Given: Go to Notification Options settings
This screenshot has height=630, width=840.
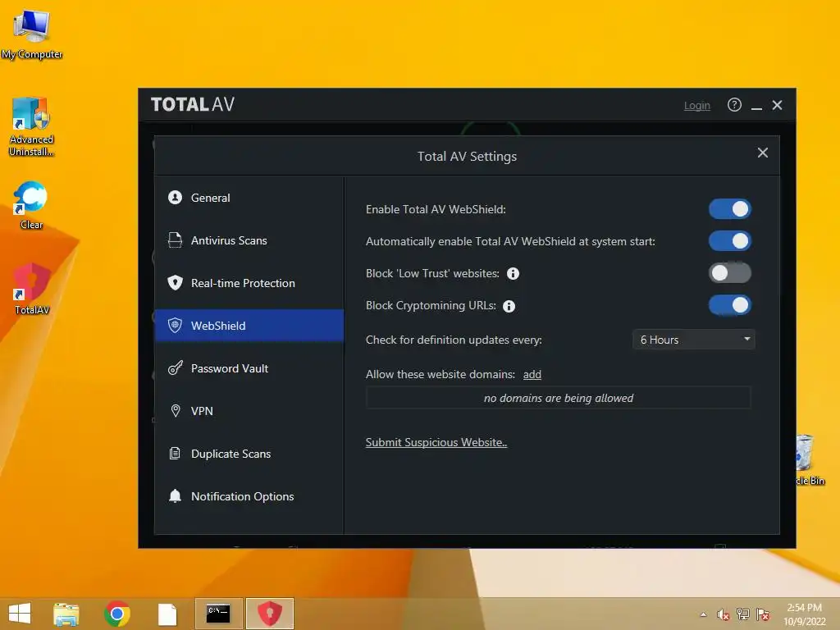Looking at the screenshot, I should pyautogui.click(x=249, y=496).
